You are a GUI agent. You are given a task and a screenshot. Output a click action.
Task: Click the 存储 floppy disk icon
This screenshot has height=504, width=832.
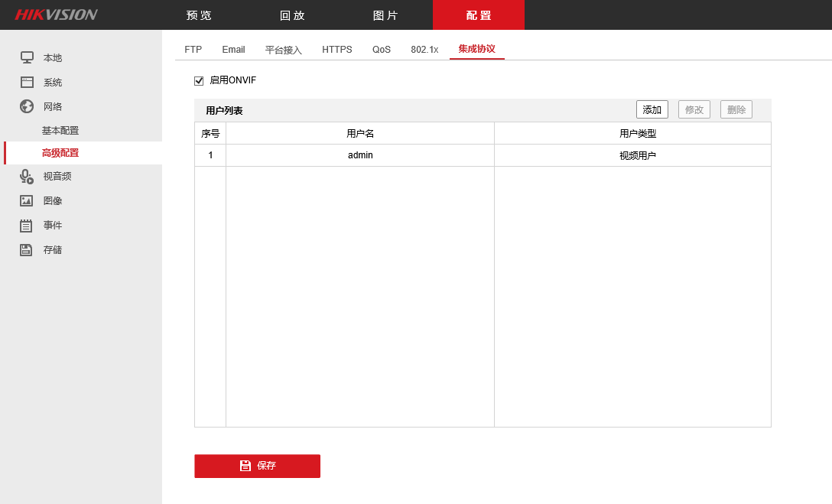tap(26, 250)
